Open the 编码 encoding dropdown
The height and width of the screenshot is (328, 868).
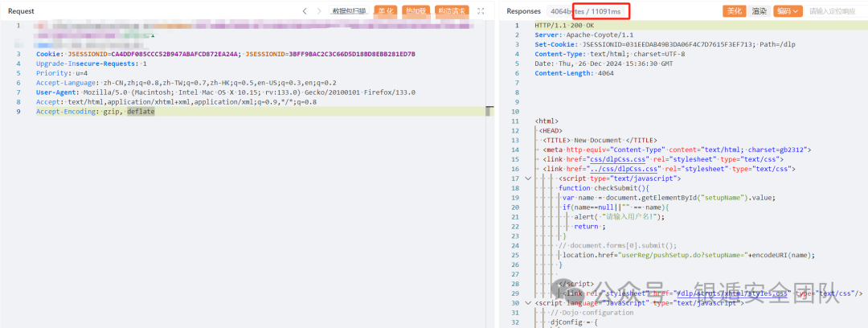[788, 11]
